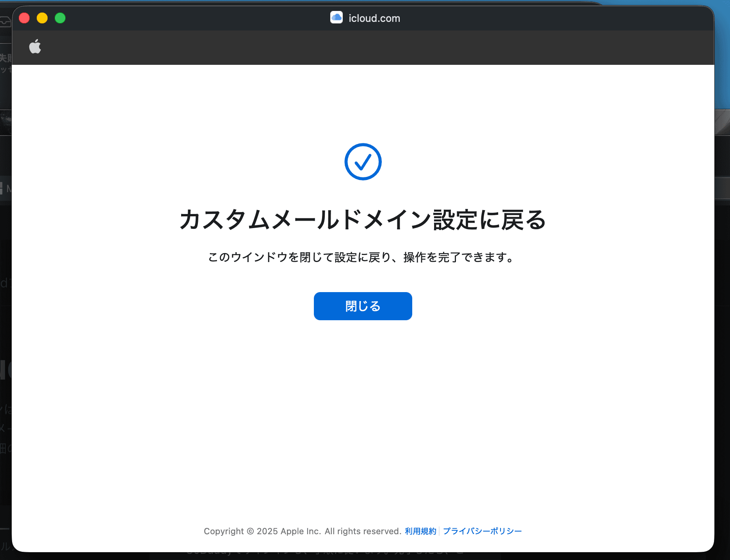Click the background thumbnail image at left edge
730x560 pixels.
click(5, 122)
